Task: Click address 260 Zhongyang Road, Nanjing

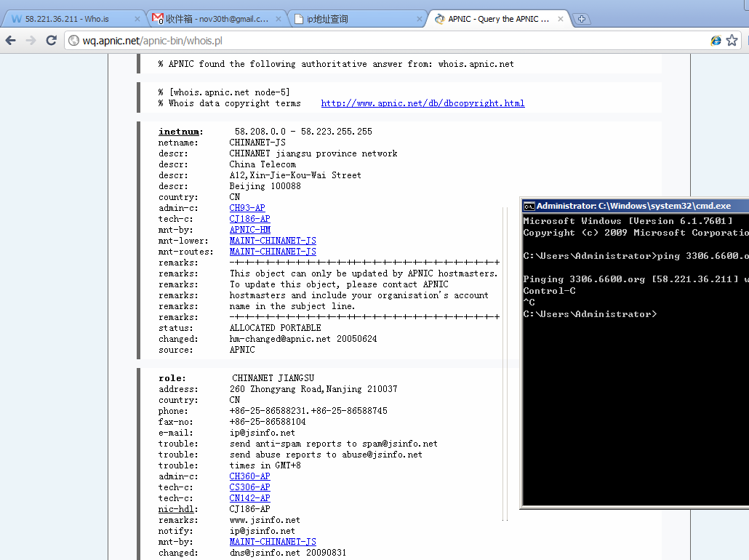Action: [x=313, y=389]
